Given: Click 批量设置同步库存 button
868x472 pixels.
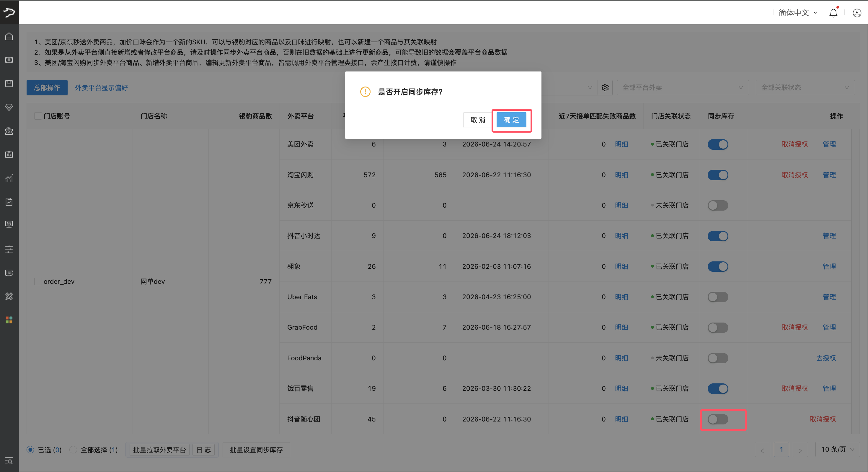Looking at the screenshot, I should point(257,450).
